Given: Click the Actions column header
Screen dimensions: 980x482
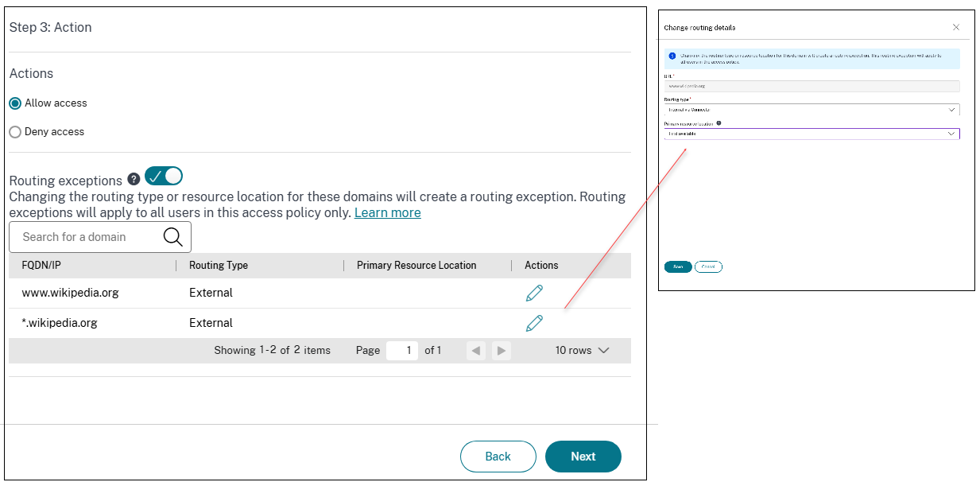Looking at the screenshot, I should [x=541, y=266].
